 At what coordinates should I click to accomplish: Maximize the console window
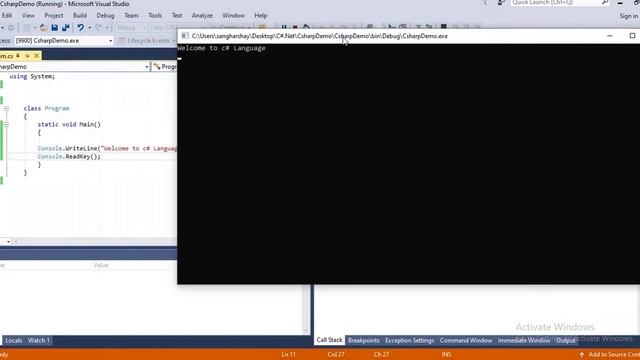(x=632, y=36)
